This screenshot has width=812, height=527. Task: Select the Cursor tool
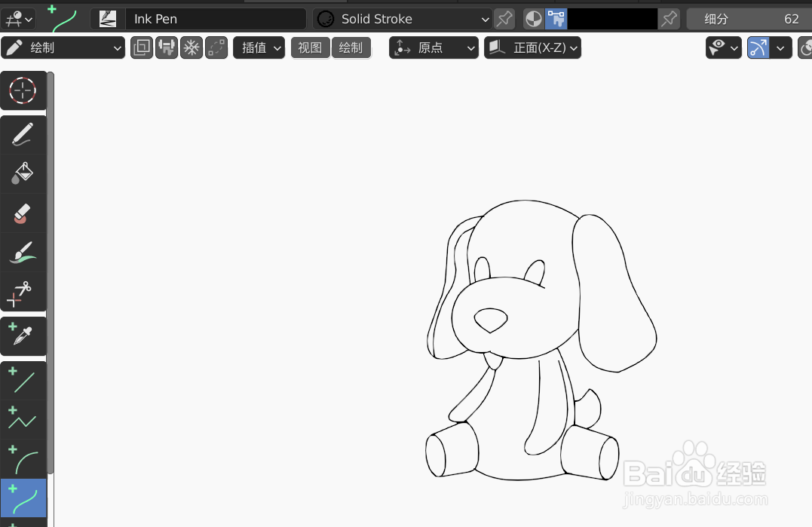23,90
